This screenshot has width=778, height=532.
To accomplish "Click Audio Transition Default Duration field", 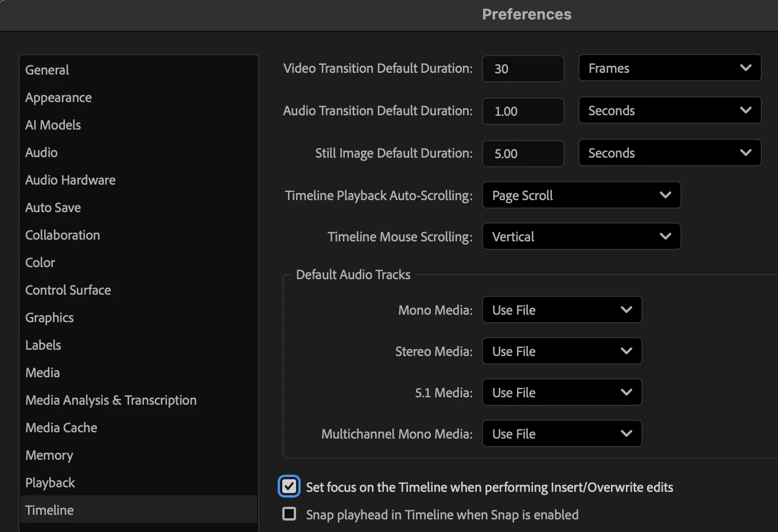I will [523, 111].
